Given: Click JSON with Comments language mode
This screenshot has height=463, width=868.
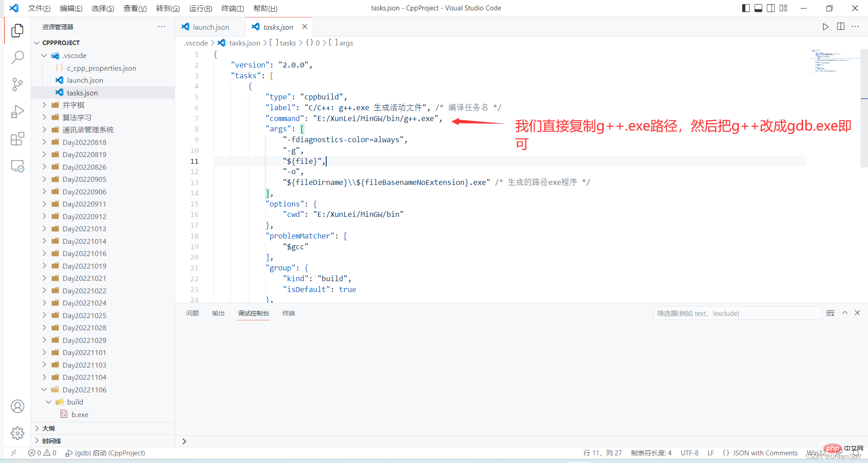Looking at the screenshot, I should click(x=765, y=453).
